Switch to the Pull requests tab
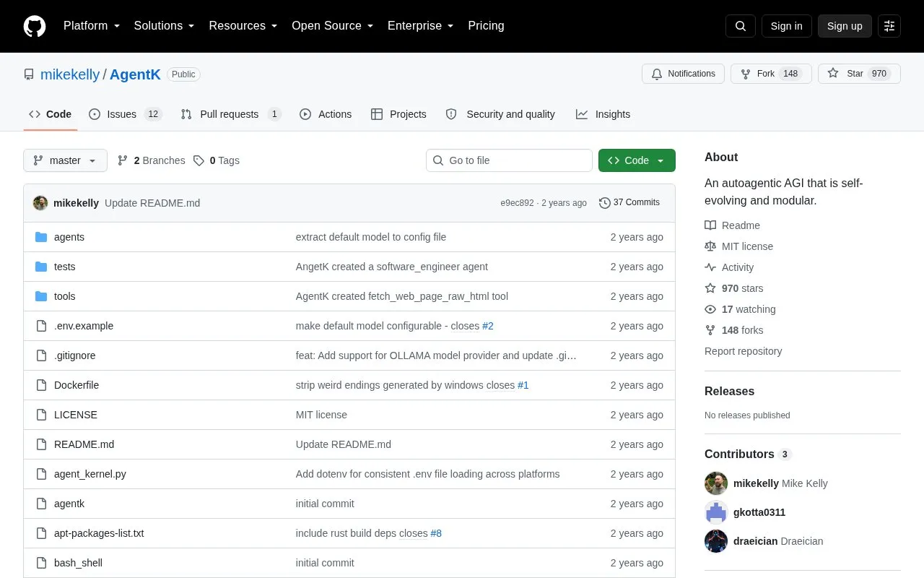 click(x=230, y=114)
